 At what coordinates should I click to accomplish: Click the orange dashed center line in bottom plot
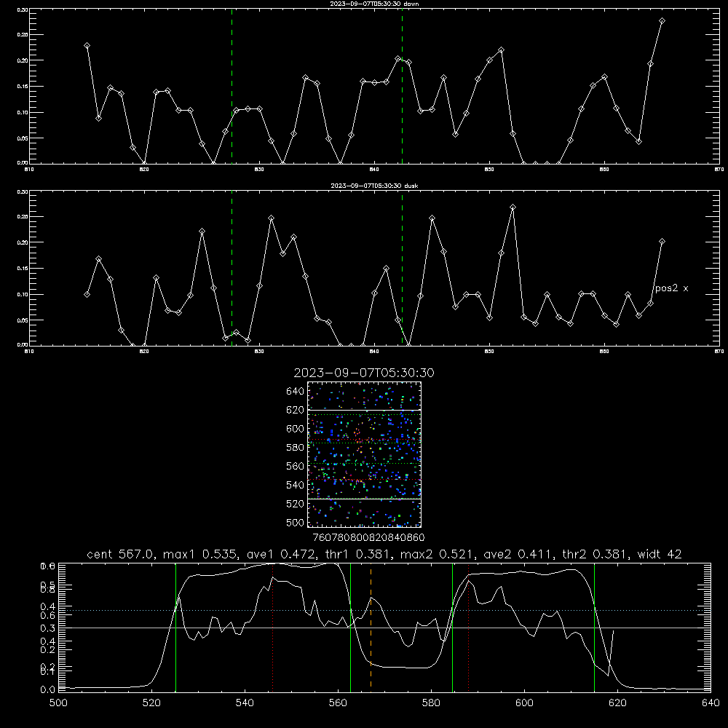click(371, 627)
